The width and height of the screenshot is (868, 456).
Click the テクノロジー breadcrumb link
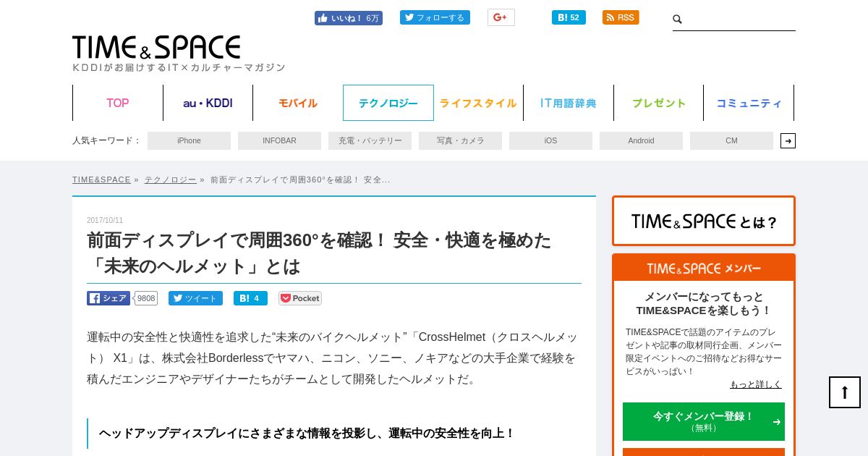tap(170, 180)
